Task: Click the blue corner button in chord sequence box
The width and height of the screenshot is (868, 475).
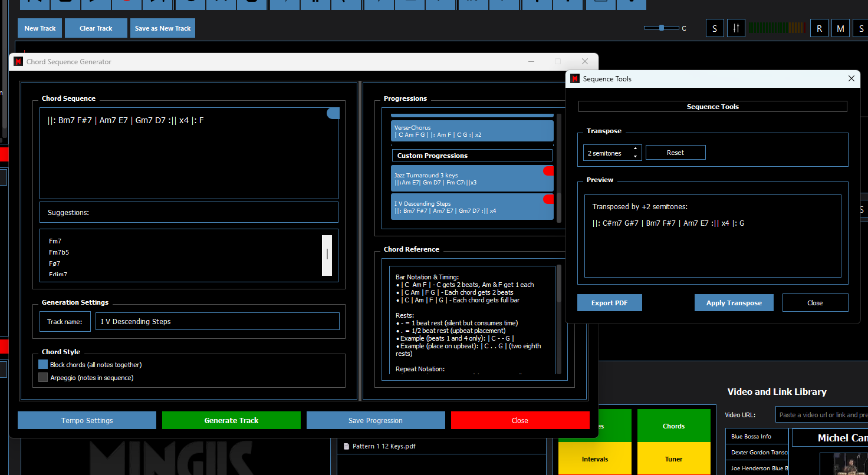Action: (x=333, y=114)
